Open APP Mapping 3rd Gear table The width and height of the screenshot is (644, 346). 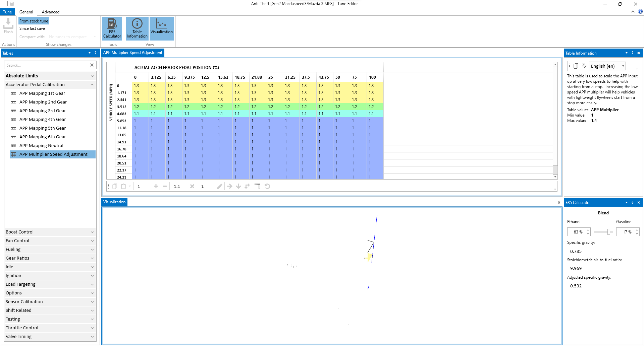coord(43,111)
